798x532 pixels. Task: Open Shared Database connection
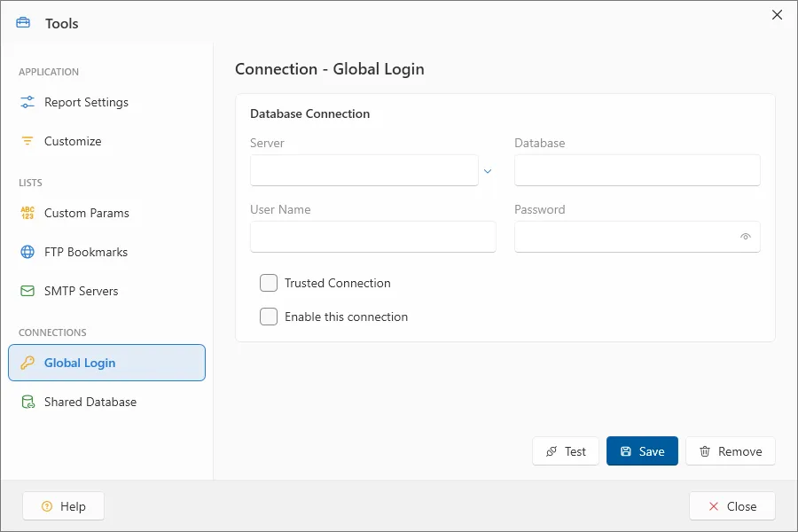[x=107, y=402]
